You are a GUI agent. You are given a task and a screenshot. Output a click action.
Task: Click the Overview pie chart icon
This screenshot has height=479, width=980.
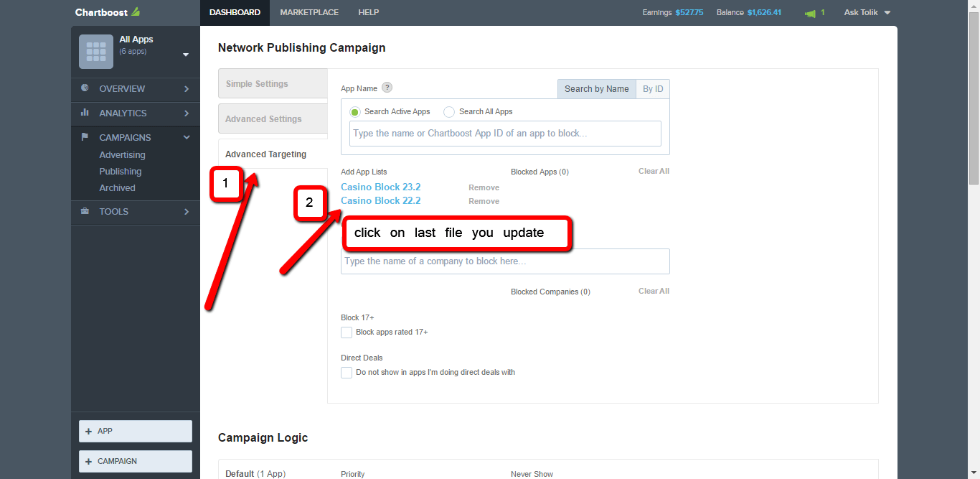click(85, 88)
